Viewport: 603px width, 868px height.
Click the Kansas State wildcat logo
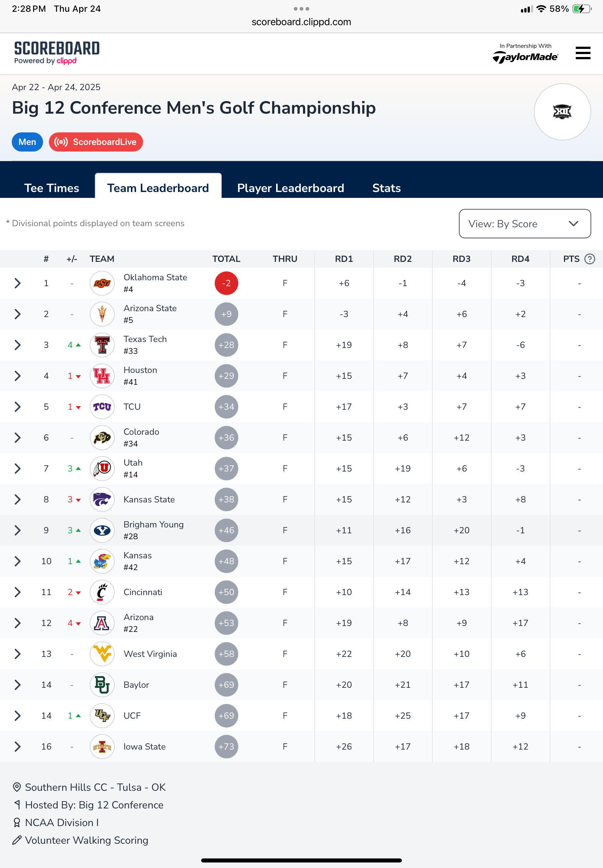tap(102, 499)
